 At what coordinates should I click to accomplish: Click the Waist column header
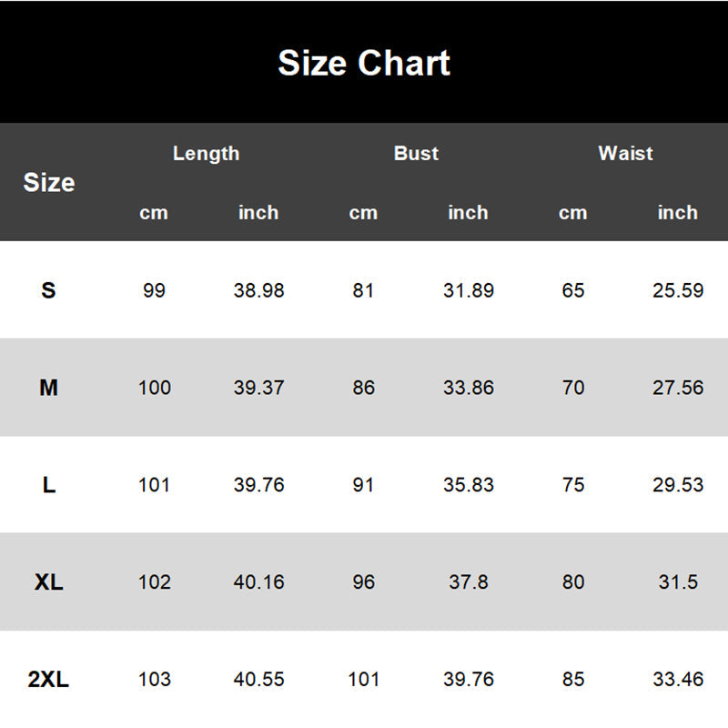(x=625, y=154)
